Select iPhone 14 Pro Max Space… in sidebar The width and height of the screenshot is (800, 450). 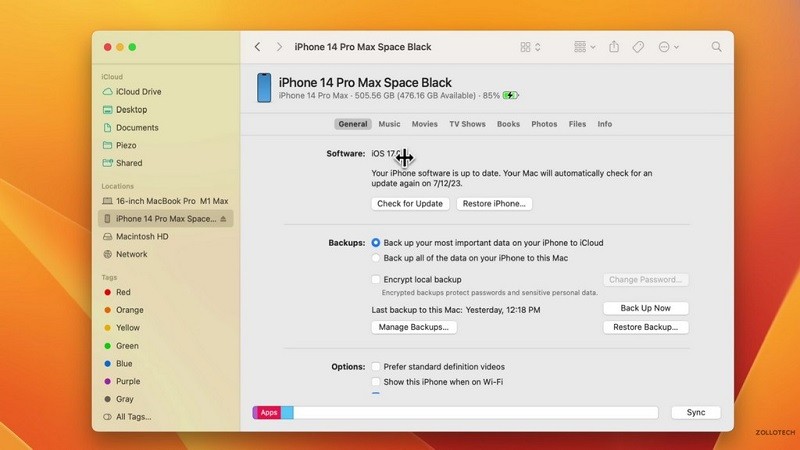click(165, 219)
